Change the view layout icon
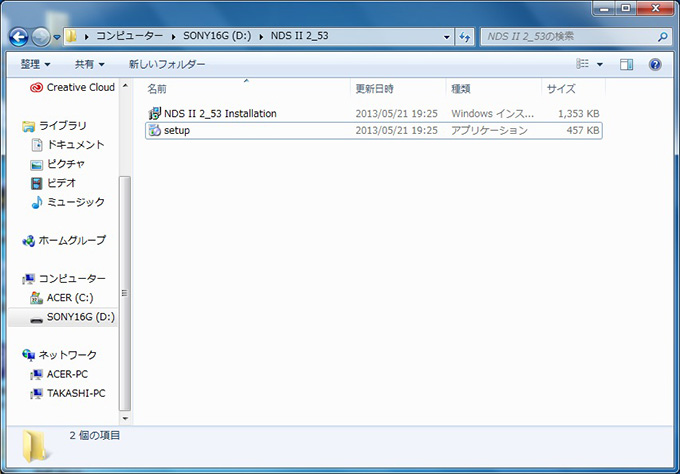The image size is (680, 474). tap(582, 64)
